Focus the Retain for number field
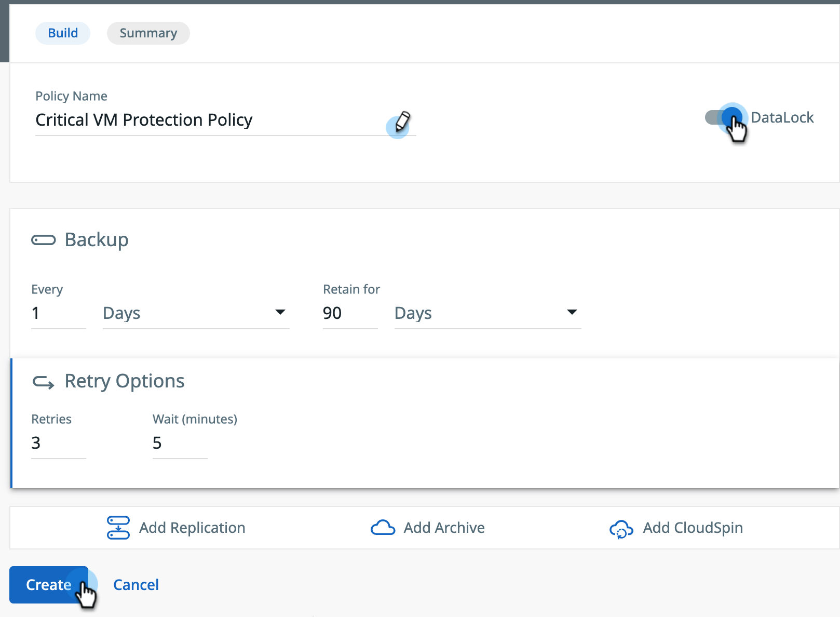Screen dimensions: 840x617 (x=349, y=313)
